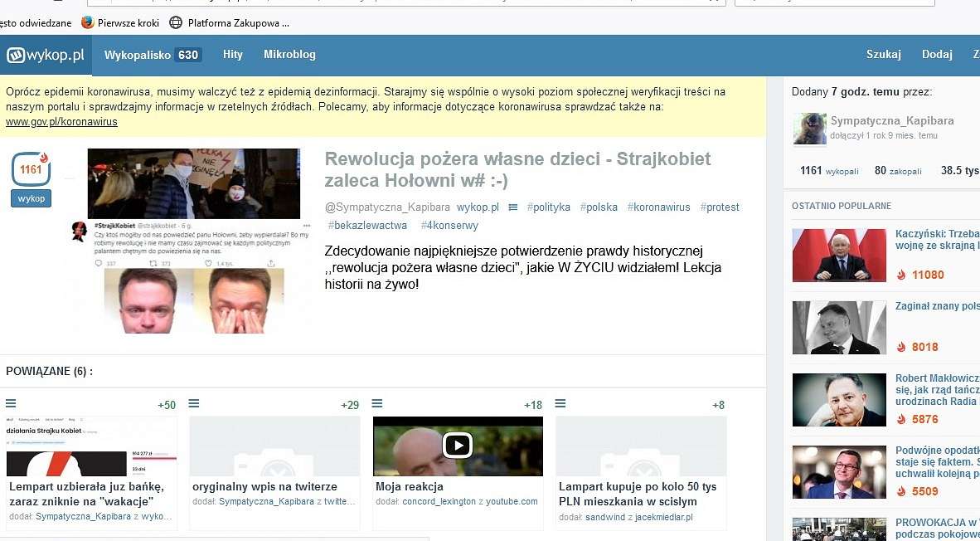
Task: Open 'Platforma Zakupowa' bookmark
Action: (230, 23)
